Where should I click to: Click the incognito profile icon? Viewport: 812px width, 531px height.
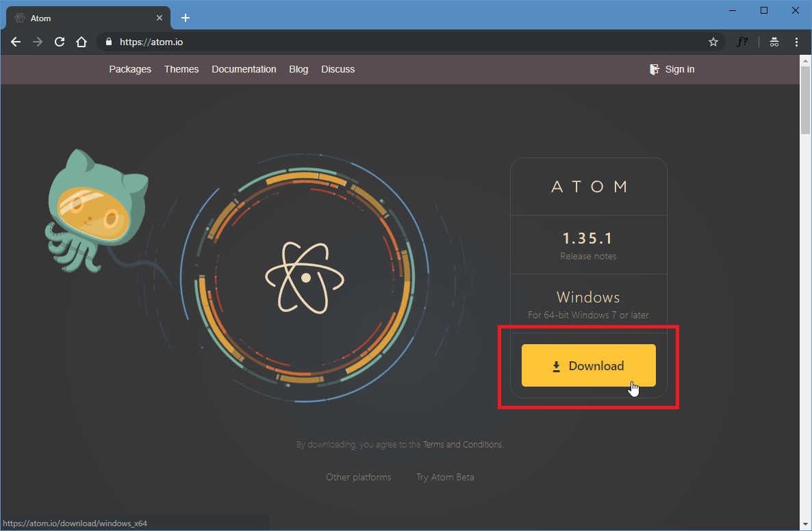coord(774,42)
